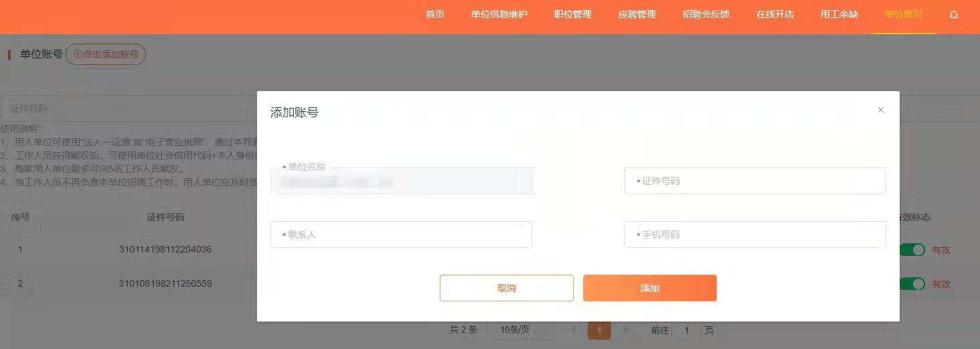Open 职位管理 in the top navigation

coord(573,14)
